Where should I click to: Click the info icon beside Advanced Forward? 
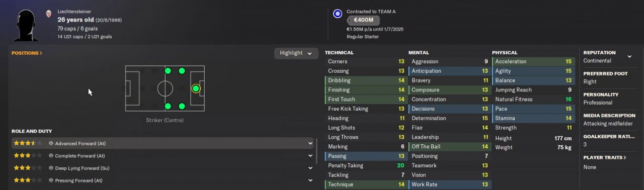(51, 143)
